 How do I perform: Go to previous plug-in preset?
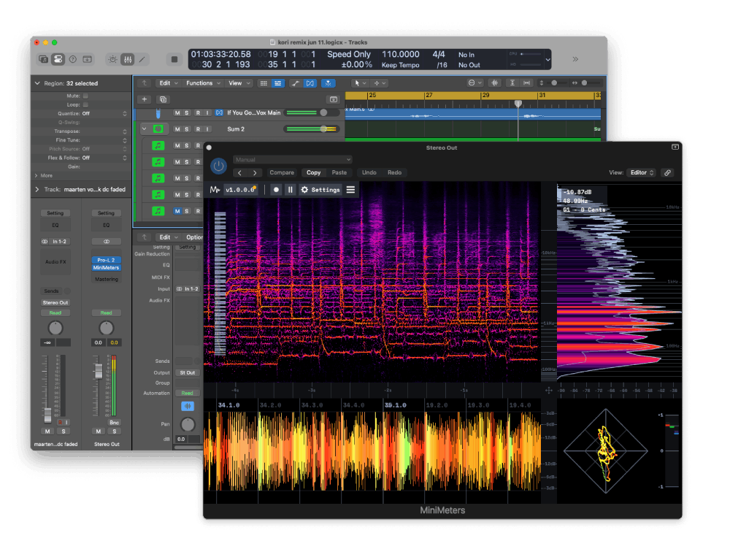click(239, 173)
